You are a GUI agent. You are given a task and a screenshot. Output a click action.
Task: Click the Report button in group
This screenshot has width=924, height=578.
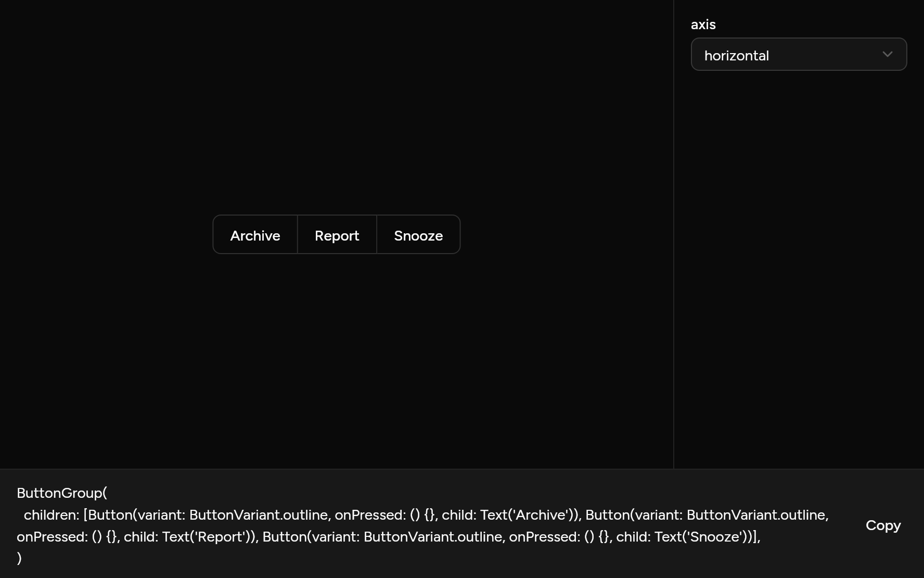pyautogui.click(x=337, y=235)
